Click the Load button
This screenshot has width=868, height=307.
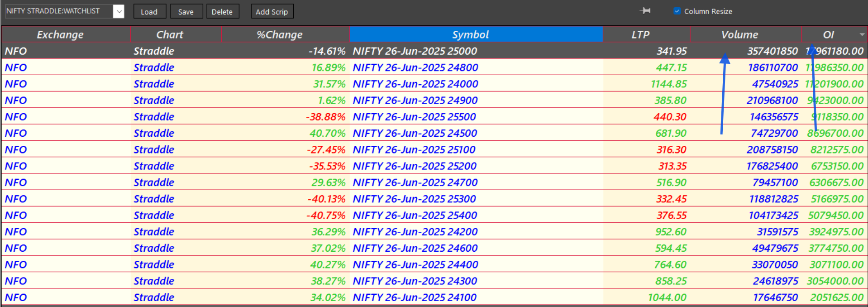pyautogui.click(x=149, y=11)
